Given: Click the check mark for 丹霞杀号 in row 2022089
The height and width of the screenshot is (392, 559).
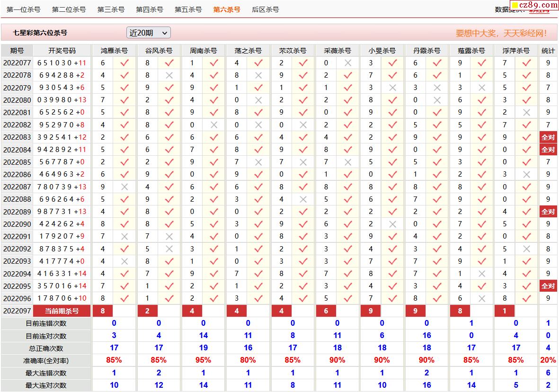Looking at the screenshot, I should [x=437, y=212].
